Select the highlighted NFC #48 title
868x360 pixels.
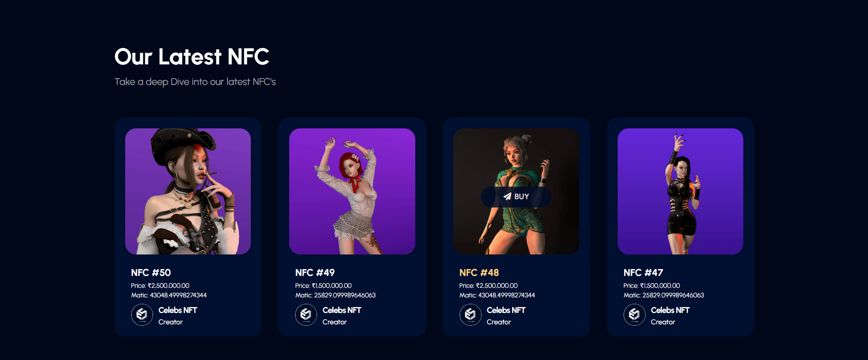coord(479,273)
